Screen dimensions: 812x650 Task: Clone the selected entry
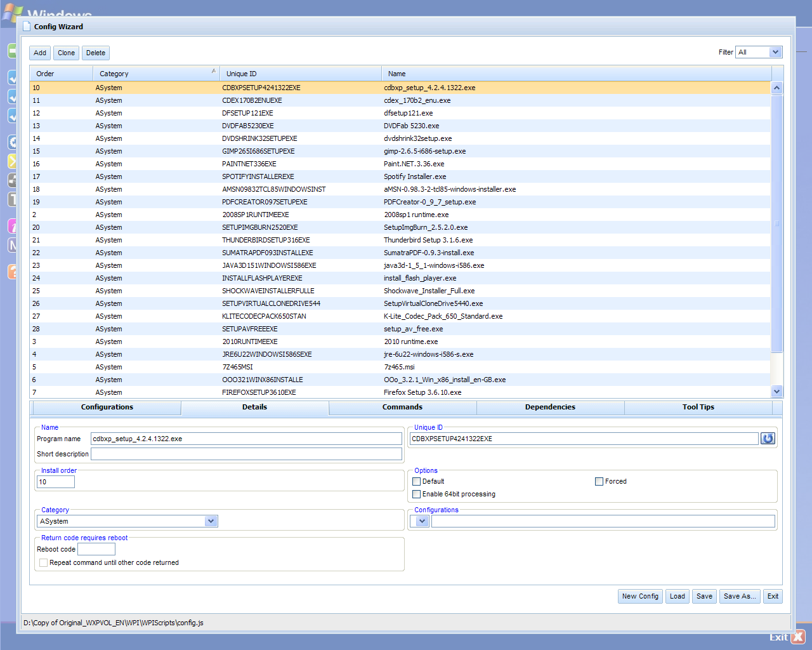point(67,53)
